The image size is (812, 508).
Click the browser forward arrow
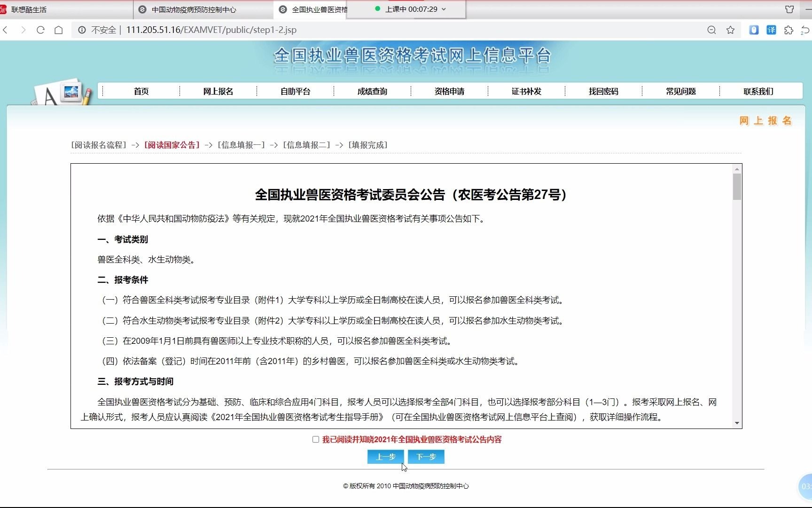pos(23,30)
